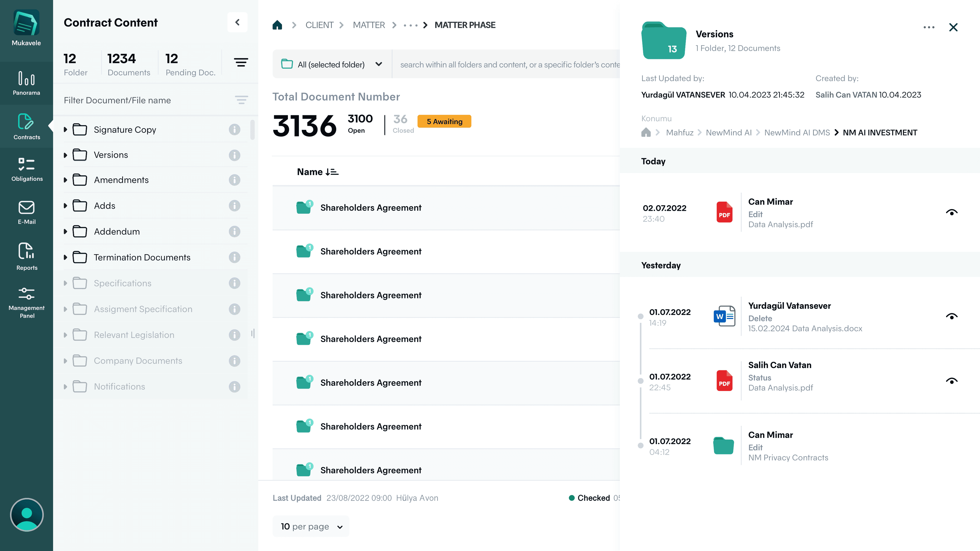Navigate to MATTER in breadcrumb
The image size is (980, 551).
click(369, 25)
